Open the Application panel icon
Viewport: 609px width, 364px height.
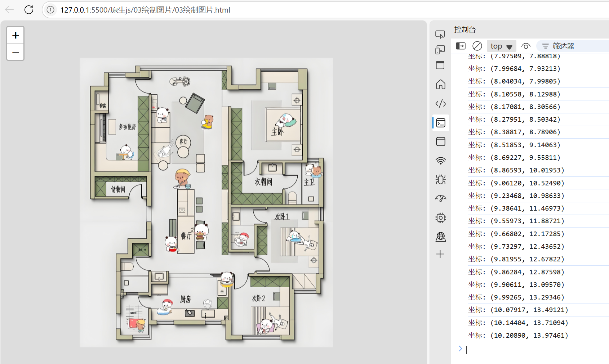(x=440, y=237)
